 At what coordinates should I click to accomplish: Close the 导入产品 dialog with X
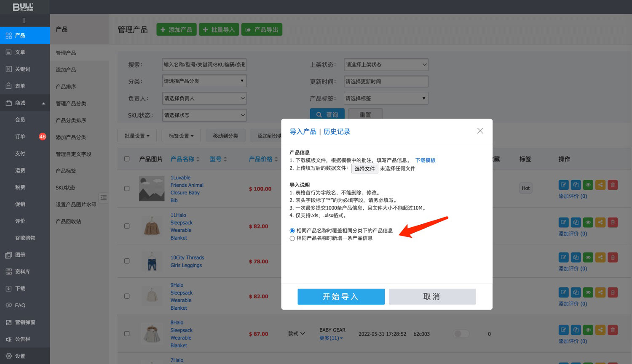(x=480, y=131)
